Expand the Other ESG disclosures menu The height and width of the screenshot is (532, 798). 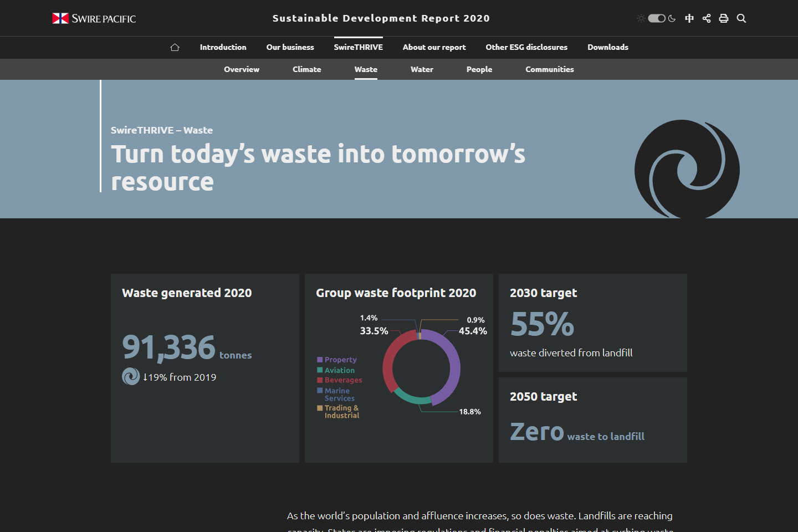click(x=526, y=48)
